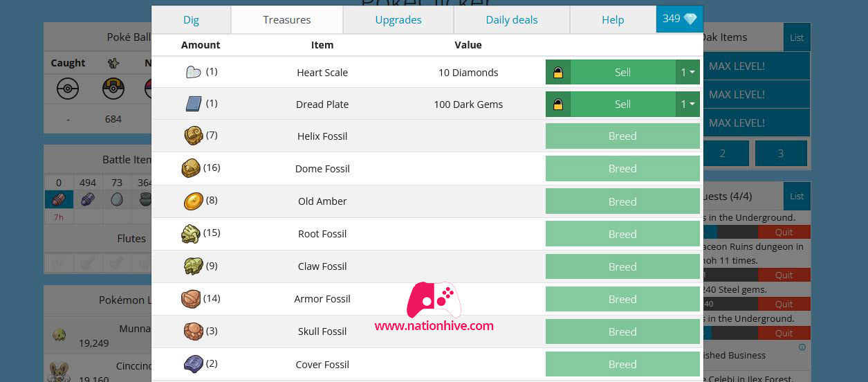
Task: Switch to the Upgrades tab
Action: pos(398,19)
